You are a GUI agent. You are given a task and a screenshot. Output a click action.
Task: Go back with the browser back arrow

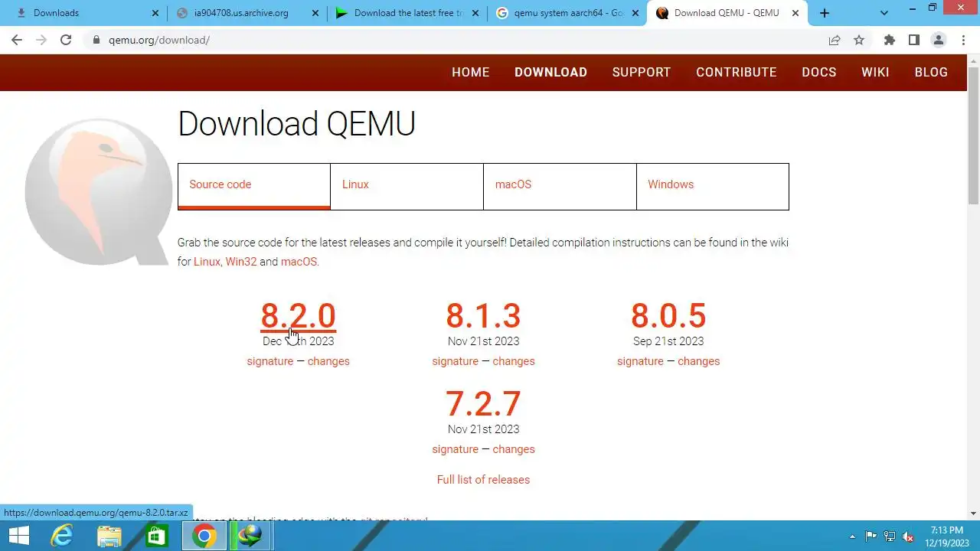coord(17,40)
